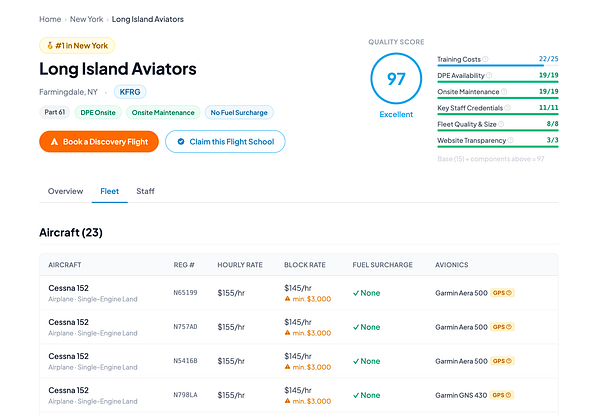Switch to the Staff tab
Image resolution: width=600 pixels, height=415 pixels.
pyautogui.click(x=145, y=191)
